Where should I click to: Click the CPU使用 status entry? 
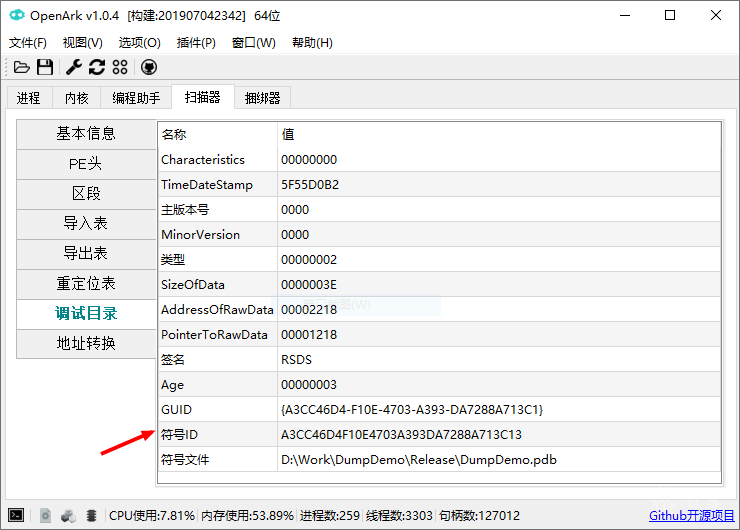(151, 515)
